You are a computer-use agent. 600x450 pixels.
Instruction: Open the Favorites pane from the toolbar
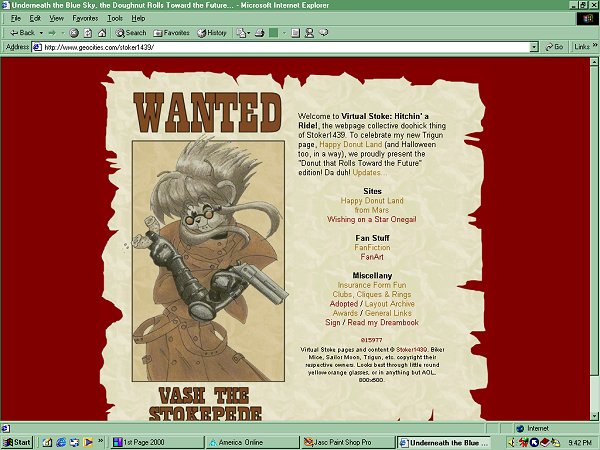point(171,33)
